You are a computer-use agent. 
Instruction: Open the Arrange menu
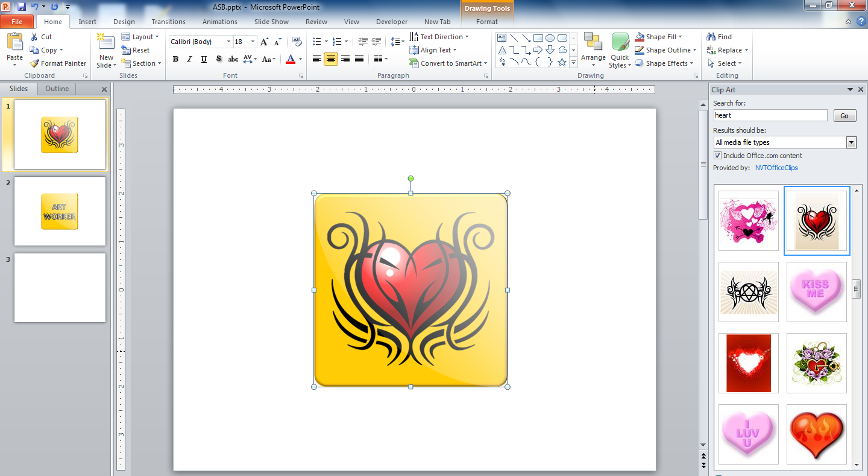593,51
